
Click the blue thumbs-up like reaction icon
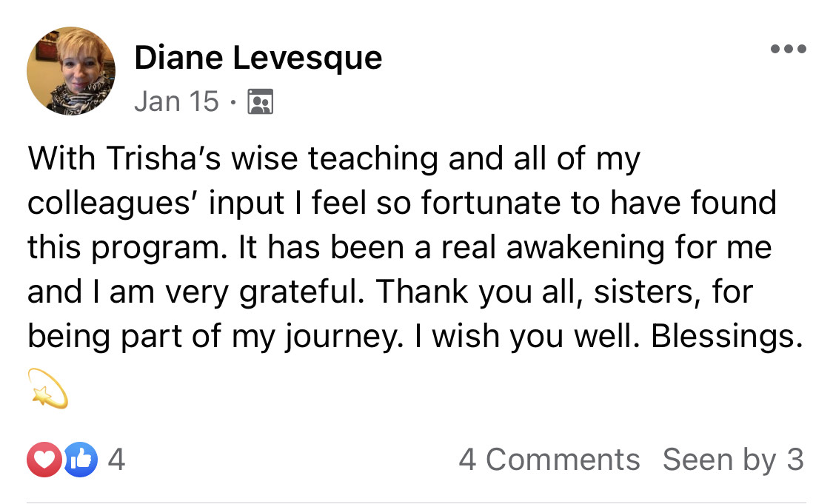(81, 460)
